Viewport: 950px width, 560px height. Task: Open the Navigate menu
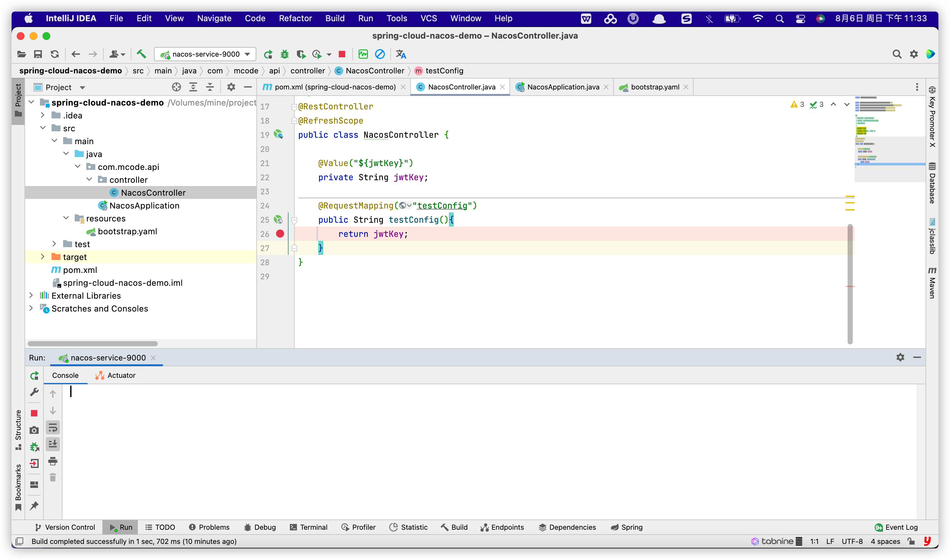[x=214, y=18]
